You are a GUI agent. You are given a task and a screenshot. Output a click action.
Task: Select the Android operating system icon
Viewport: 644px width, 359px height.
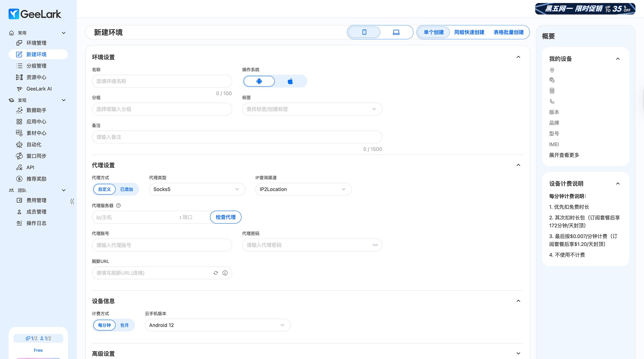click(x=259, y=81)
